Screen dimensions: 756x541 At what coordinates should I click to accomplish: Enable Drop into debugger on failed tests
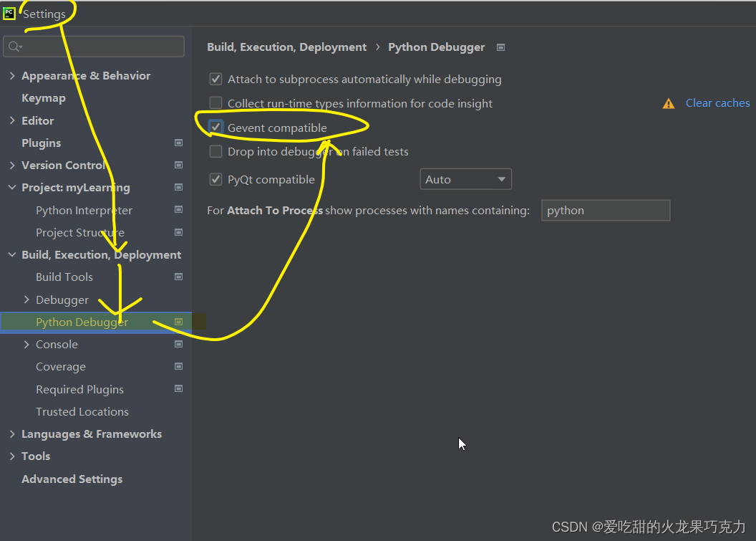coord(216,151)
